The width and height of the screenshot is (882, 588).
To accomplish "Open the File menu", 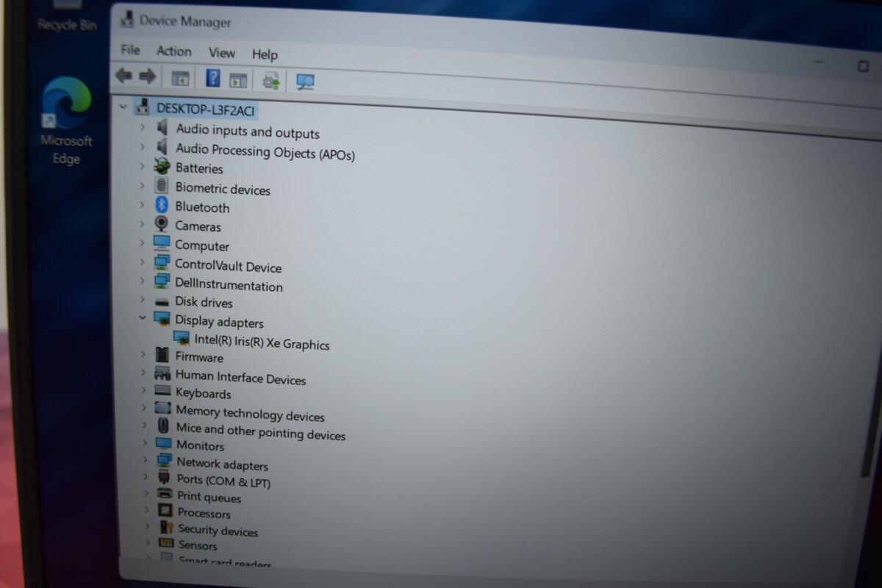I will pos(130,50).
